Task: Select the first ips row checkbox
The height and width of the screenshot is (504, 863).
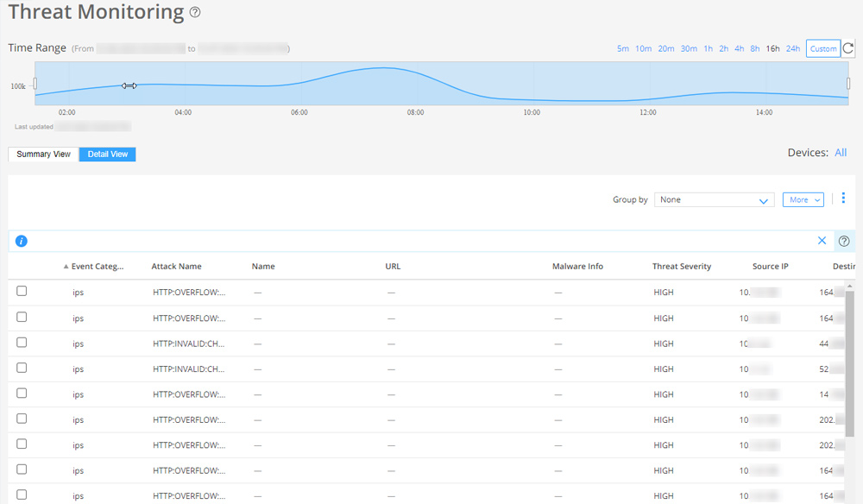Action: pos(22,292)
